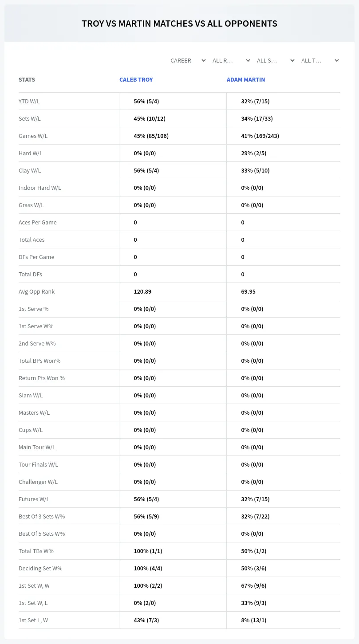Click Adam Martin's Games W/L value 41% (169/243)
359x644 pixels.
pyautogui.click(x=260, y=136)
